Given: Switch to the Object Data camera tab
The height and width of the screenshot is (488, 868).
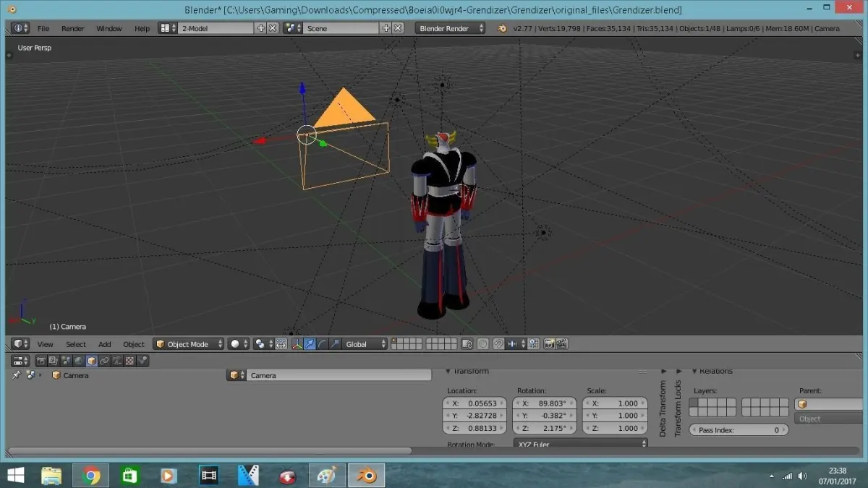Looking at the screenshot, I should coord(116,360).
